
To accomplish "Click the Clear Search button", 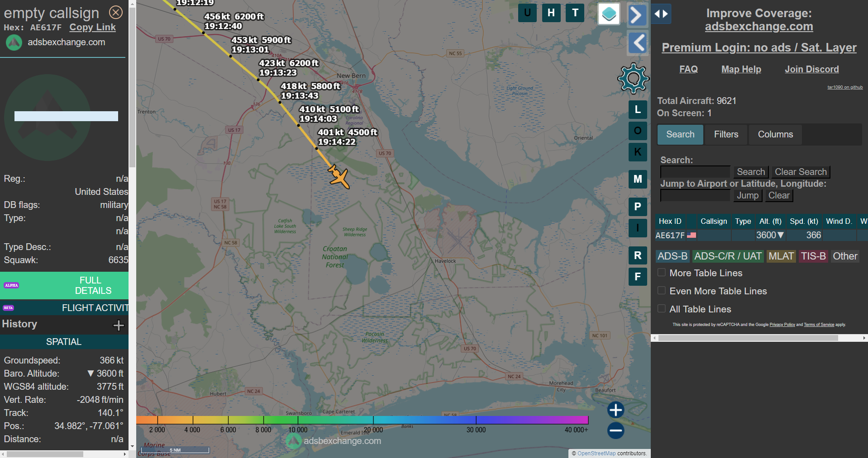I will 801,172.
